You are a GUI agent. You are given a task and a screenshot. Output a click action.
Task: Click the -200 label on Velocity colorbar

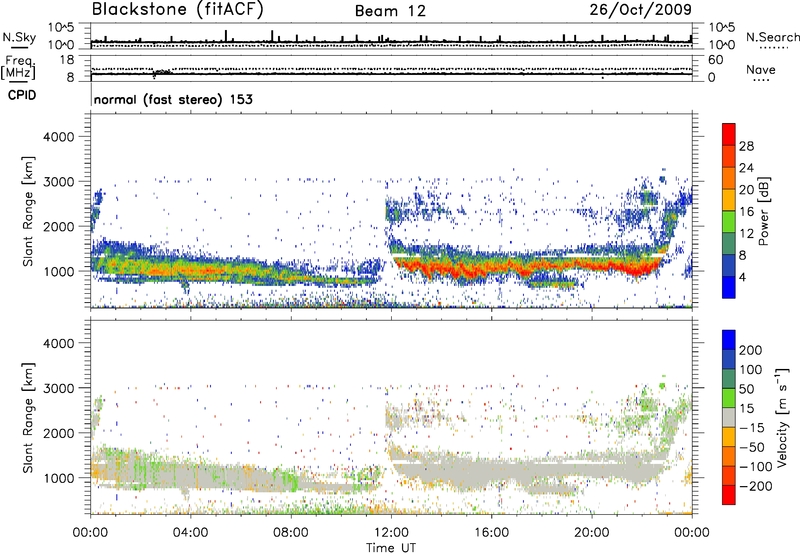[x=756, y=486]
